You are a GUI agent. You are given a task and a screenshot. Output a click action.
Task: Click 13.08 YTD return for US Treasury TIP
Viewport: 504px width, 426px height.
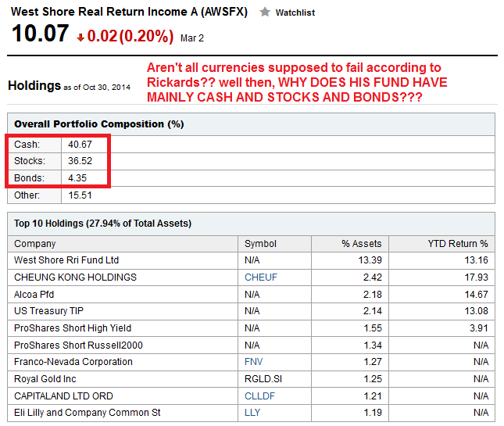(476, 311)
